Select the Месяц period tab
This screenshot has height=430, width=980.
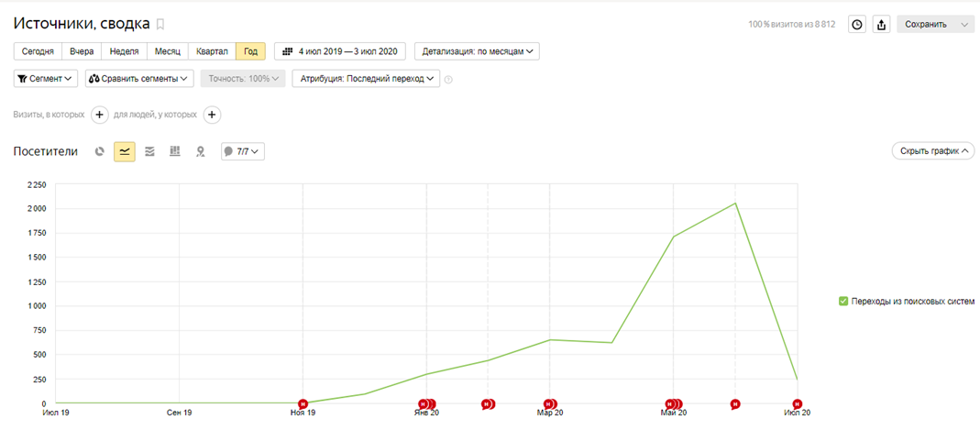(x=168, y=51)
